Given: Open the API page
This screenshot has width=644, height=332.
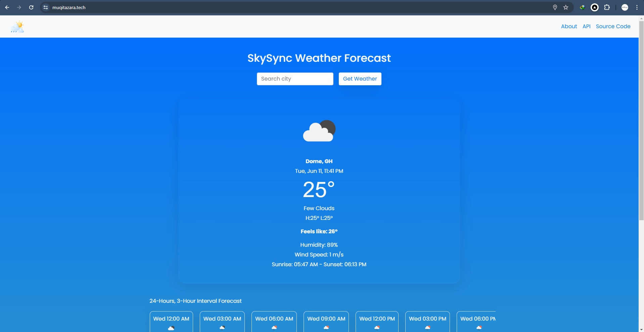Looking at the screenshot, I should [x=586, y=26].
